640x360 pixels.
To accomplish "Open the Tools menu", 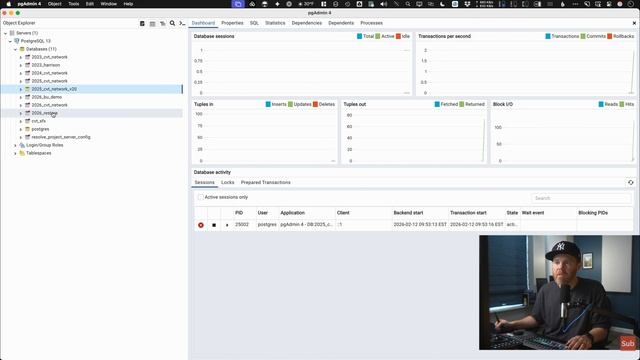I will click(x=73, y=4).
